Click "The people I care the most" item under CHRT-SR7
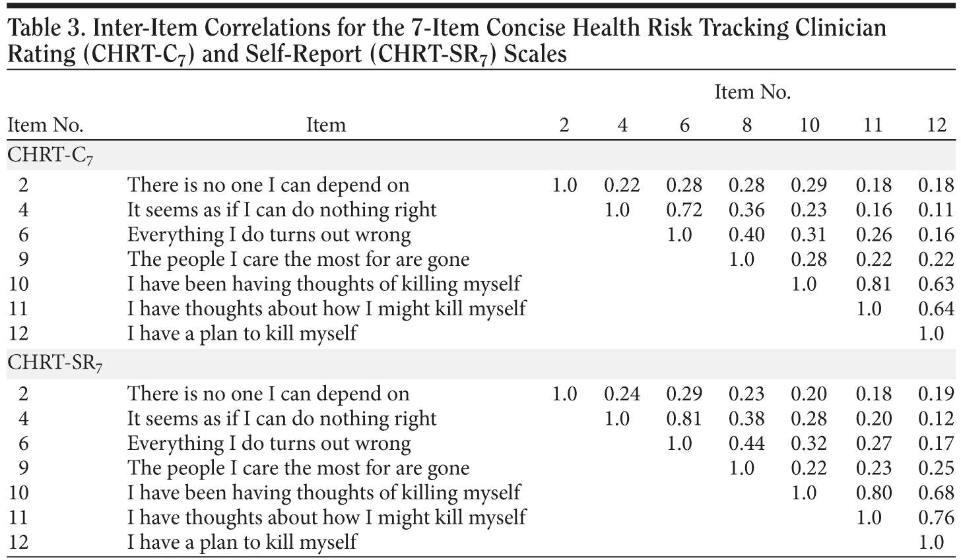Screen dimensions: 961x560 click(x=298, y=468)
